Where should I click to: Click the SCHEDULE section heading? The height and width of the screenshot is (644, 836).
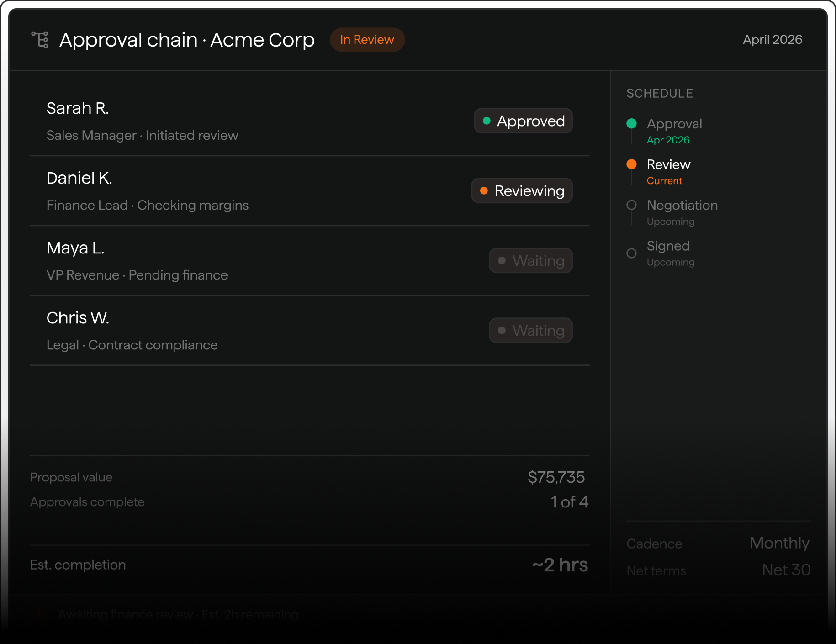pyautogui.click(x=660, y=93)
